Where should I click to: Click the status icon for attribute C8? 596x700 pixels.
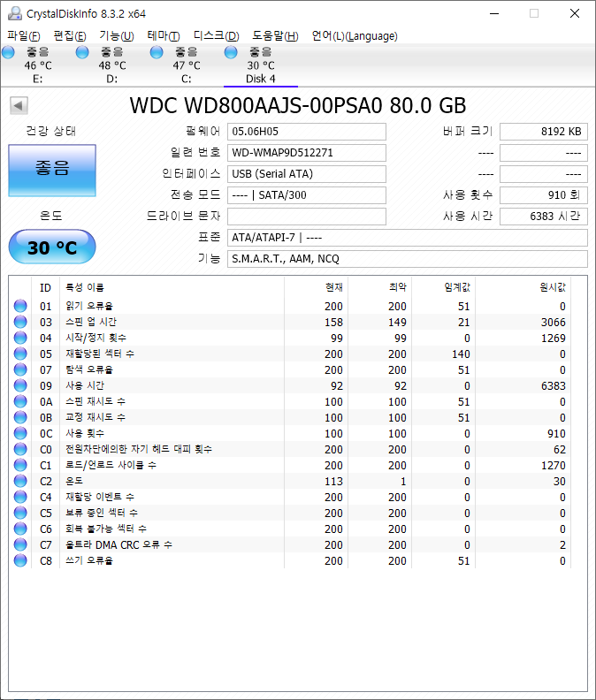(x=20, y=560)
